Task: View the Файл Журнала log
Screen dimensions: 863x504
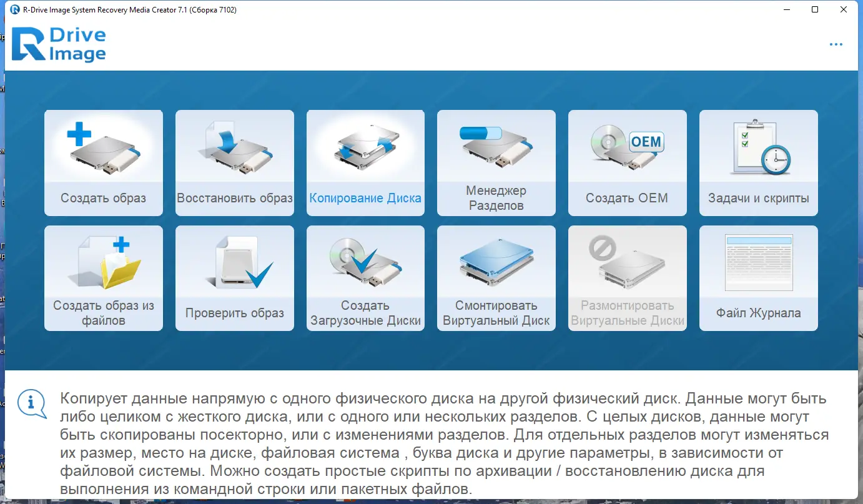Action: (759, 278)
